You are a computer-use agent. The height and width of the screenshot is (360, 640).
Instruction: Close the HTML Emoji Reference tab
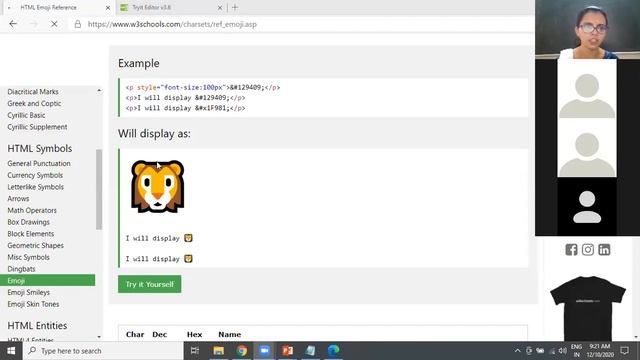tap(108, 7)
